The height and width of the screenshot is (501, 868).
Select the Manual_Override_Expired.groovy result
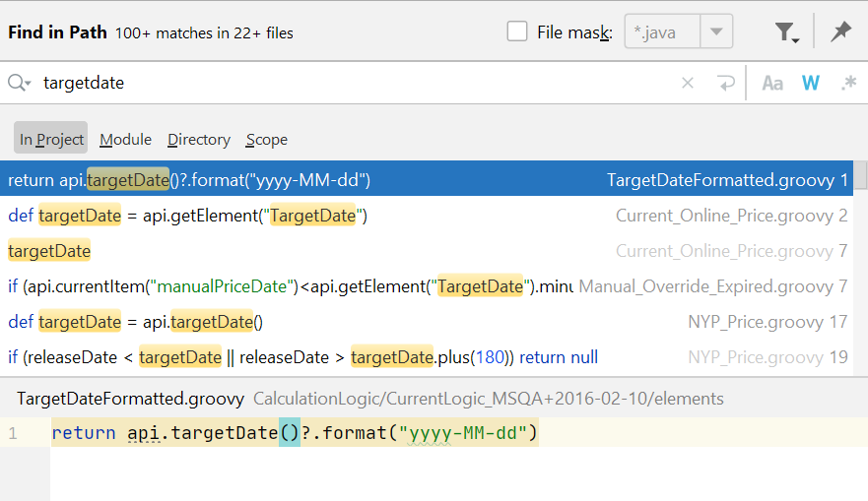[424, 286]
